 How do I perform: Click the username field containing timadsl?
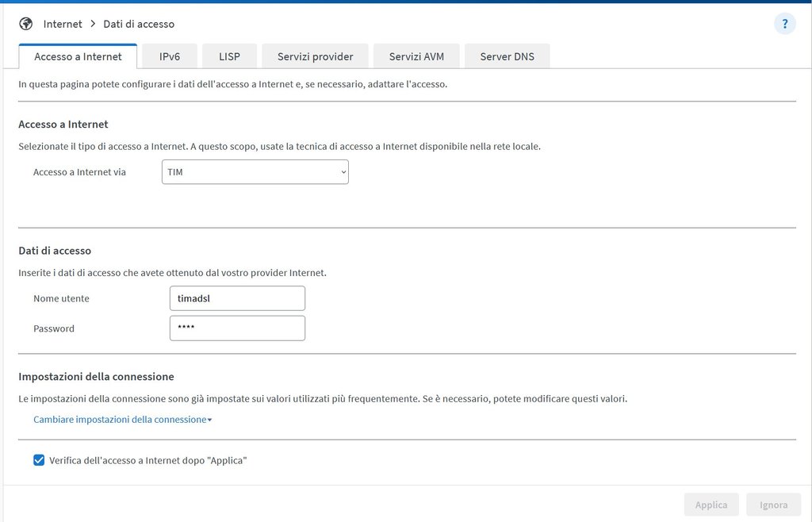(x=237, y=298)
